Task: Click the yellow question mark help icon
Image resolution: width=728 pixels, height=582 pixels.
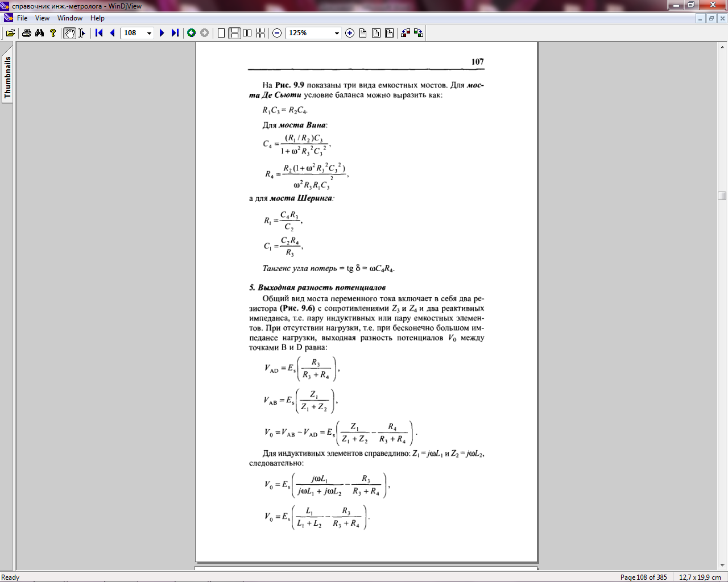Action: point(53,33)
